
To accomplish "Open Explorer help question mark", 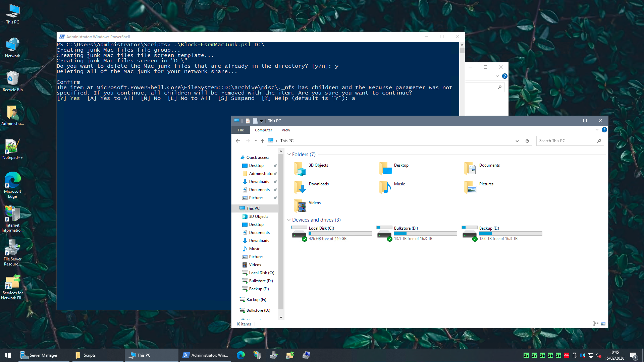I will click(x=604, y=130).
